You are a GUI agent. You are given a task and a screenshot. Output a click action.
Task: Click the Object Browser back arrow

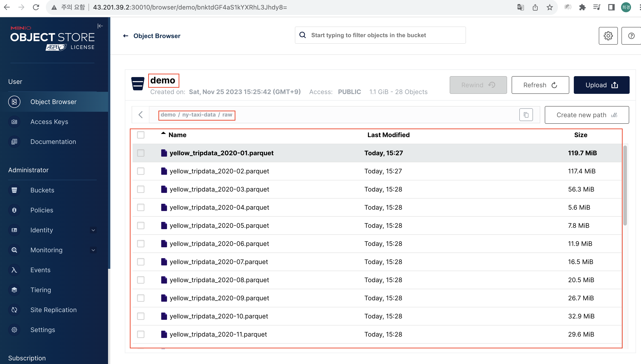[126, 36]
